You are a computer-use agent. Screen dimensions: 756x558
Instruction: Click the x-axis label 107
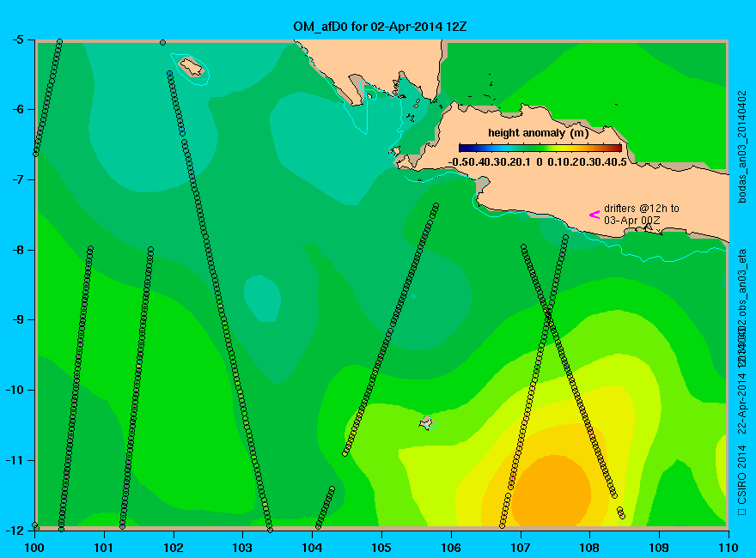point(521,548)
